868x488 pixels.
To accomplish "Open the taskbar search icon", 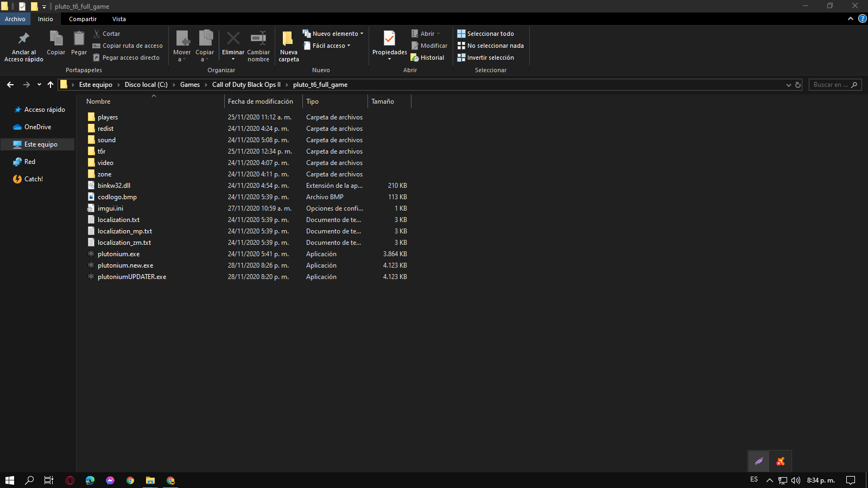I will click(x=29, y=480).
